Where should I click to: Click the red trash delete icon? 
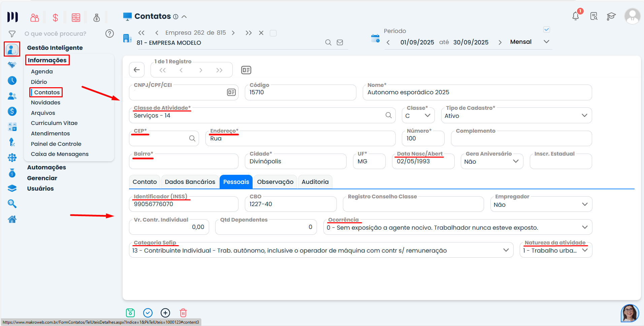click(x=183, y=313)
